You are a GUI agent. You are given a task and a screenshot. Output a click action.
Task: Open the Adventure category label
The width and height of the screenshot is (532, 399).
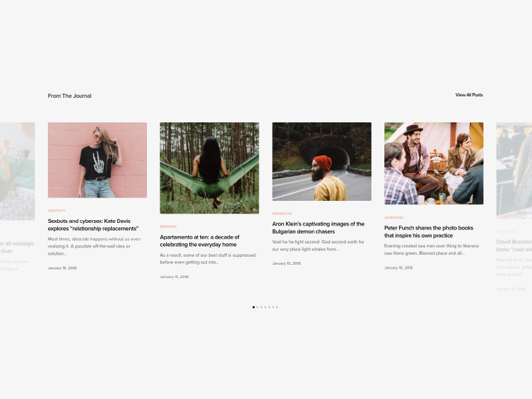(x=394, y=217)
